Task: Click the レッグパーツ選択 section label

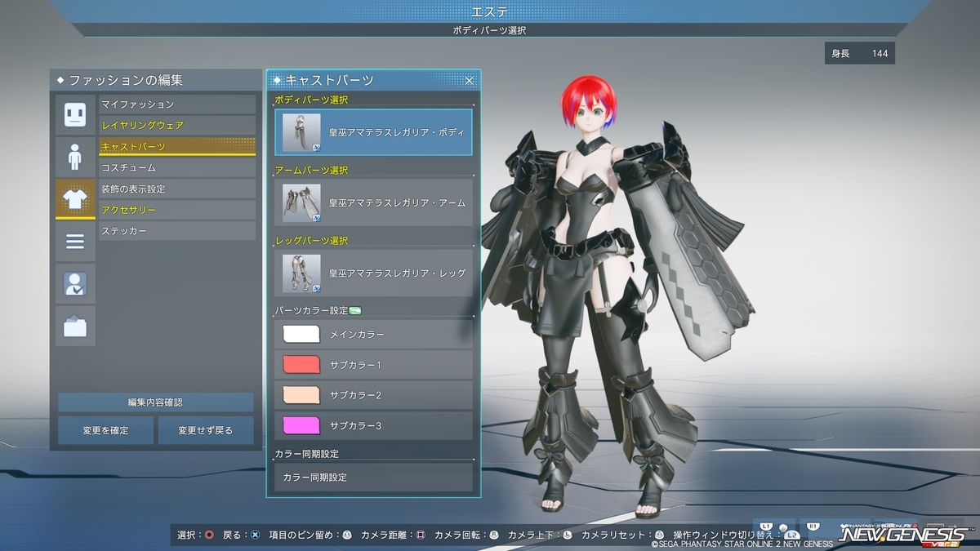Action: click(311, 241)
